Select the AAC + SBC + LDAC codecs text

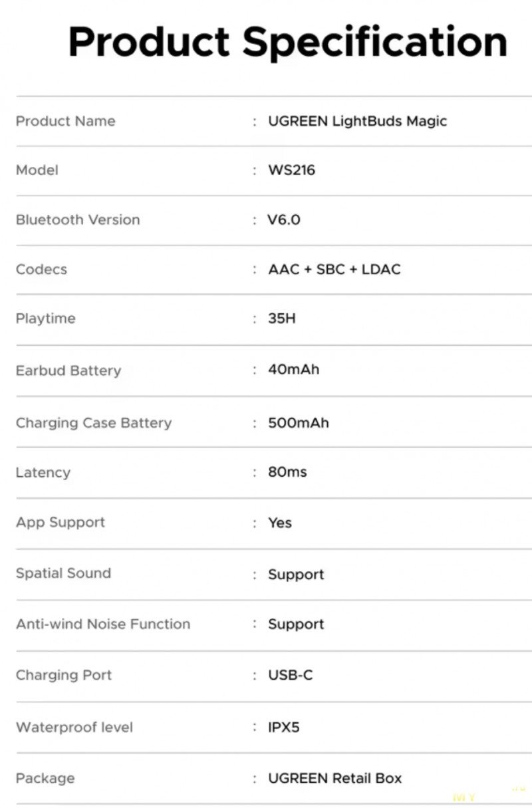[x=334, y=269]
